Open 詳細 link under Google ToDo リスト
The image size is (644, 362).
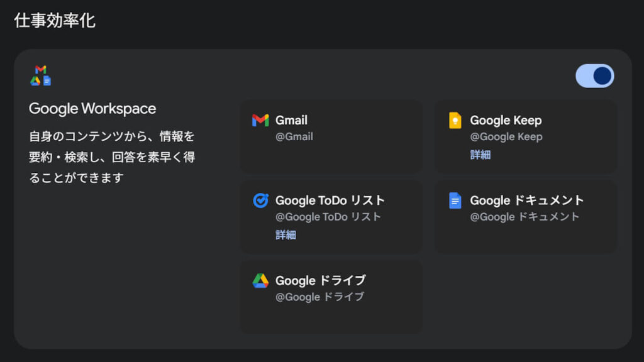click(286, 235)
